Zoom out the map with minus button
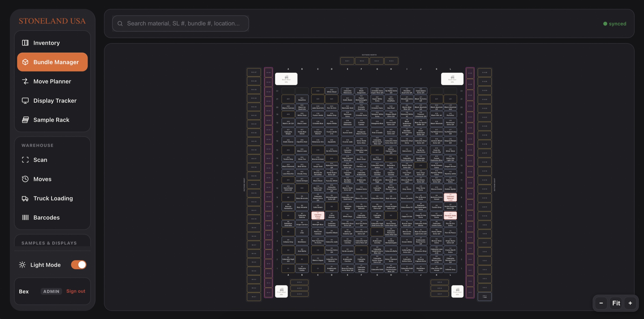Screen dimensions: 644x319 tap(601, 303)
